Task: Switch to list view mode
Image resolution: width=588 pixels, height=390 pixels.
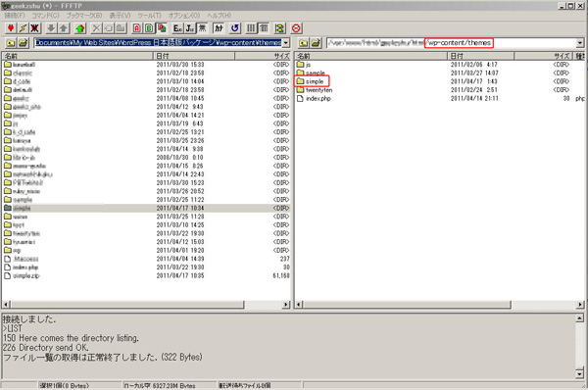Action: tap(251, 28)
